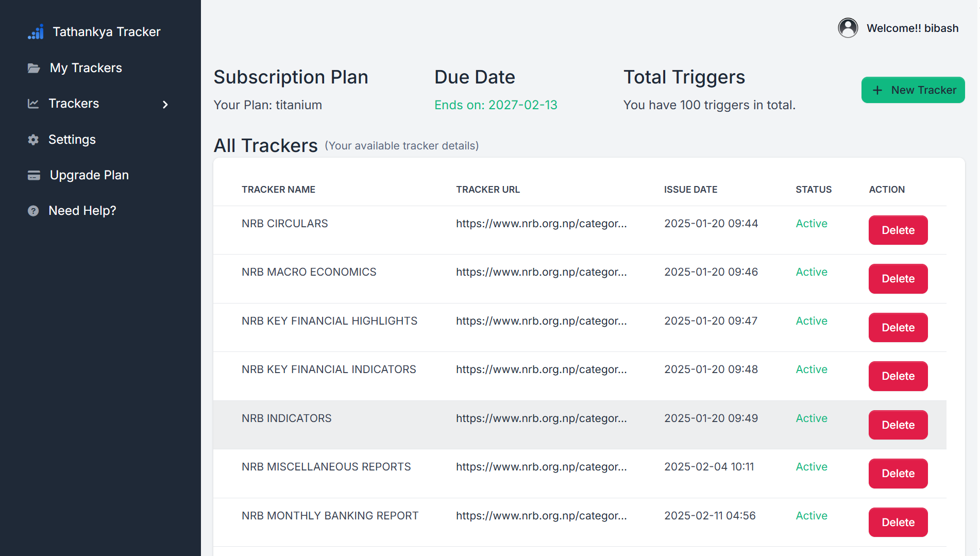Toggle Active status of NRB MONTHLY BANKING REPORT
980x556 pixels.
point(812,515)
